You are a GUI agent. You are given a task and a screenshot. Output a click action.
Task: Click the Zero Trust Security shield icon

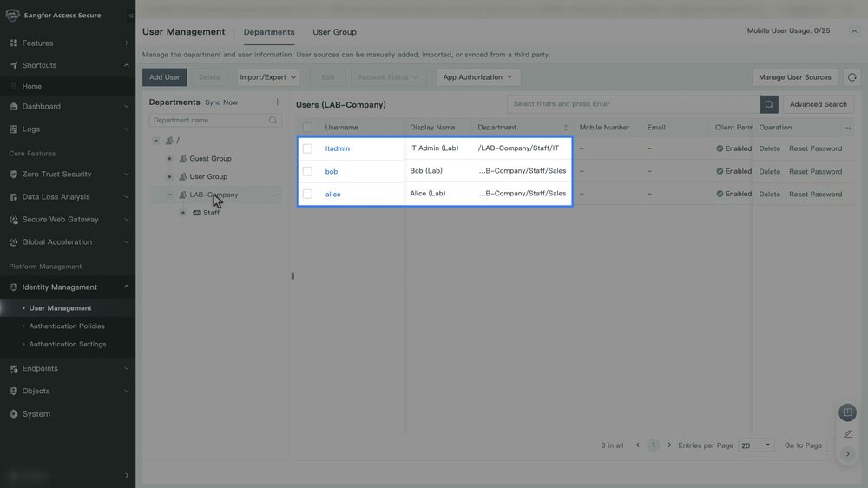click(13, 174)
